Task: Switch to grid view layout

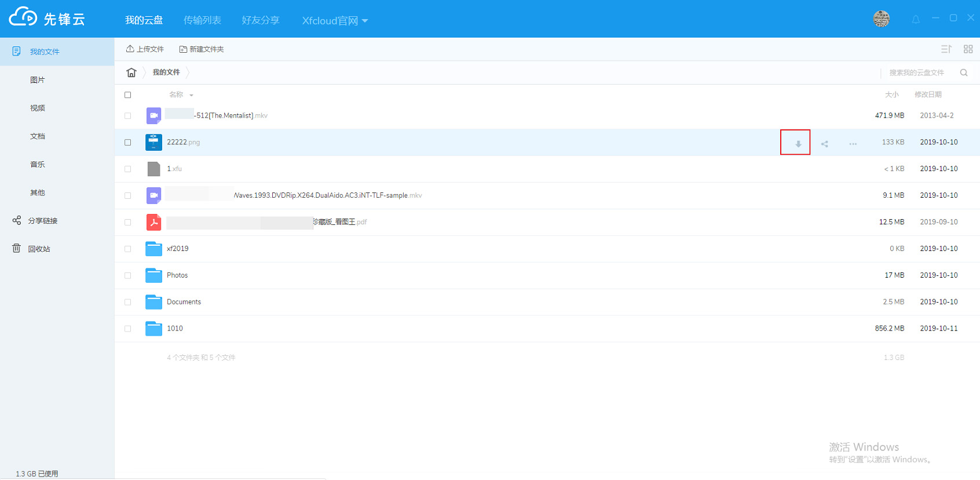Action: (968, 49)
